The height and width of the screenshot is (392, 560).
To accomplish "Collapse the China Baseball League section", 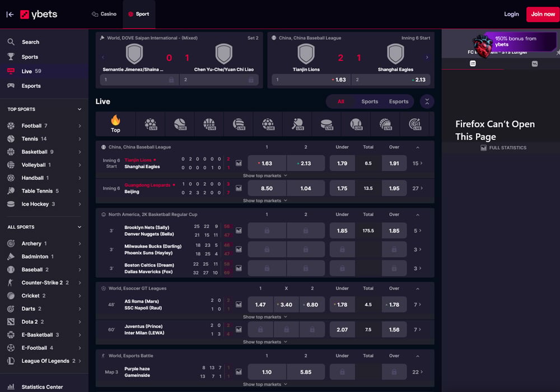I will pos(418,147).
